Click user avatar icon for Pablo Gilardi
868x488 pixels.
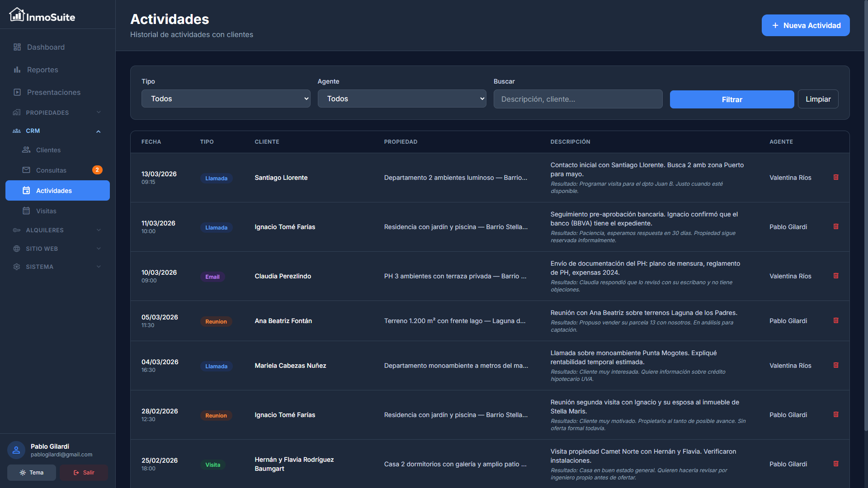click(16, 450)
